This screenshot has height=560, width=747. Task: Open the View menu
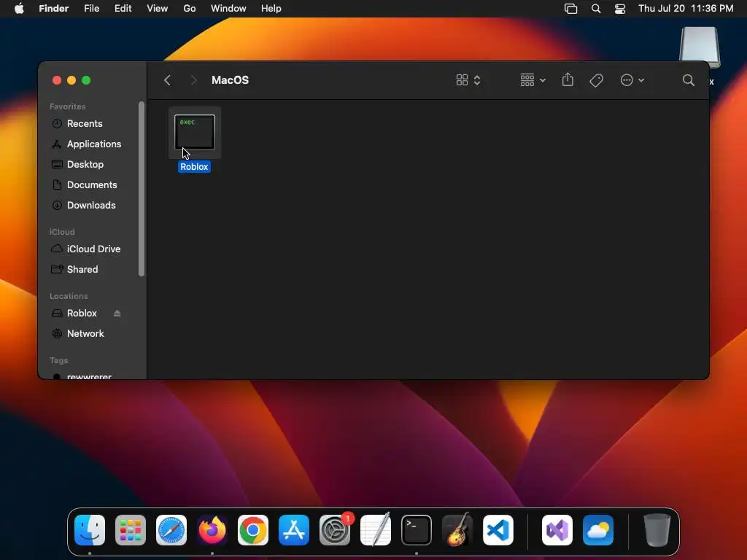(158, 9)
